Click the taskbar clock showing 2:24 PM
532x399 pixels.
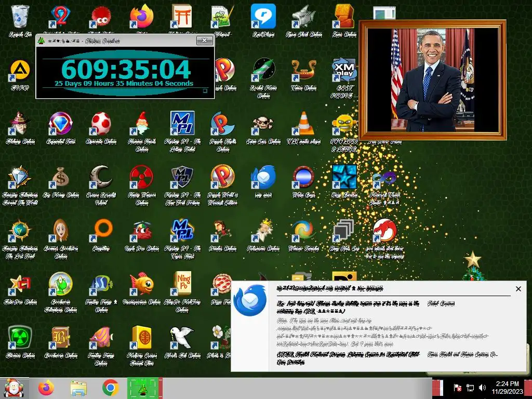pos(507,388)
